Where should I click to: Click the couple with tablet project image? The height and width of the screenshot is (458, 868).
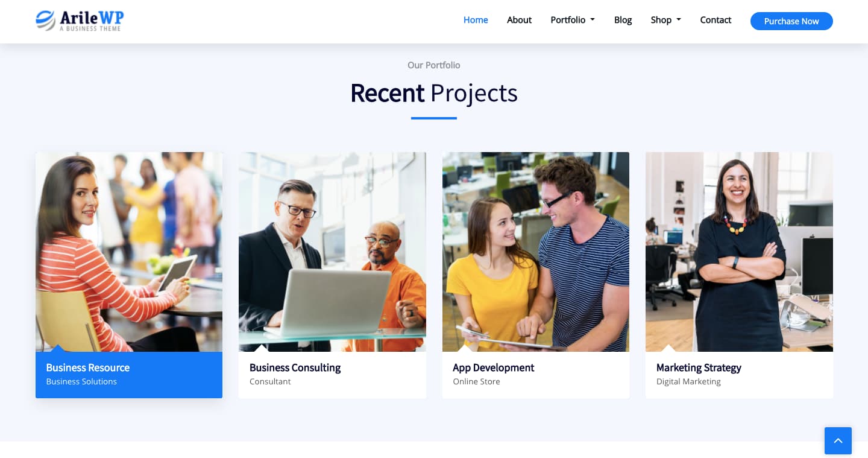tap(536, 252)
